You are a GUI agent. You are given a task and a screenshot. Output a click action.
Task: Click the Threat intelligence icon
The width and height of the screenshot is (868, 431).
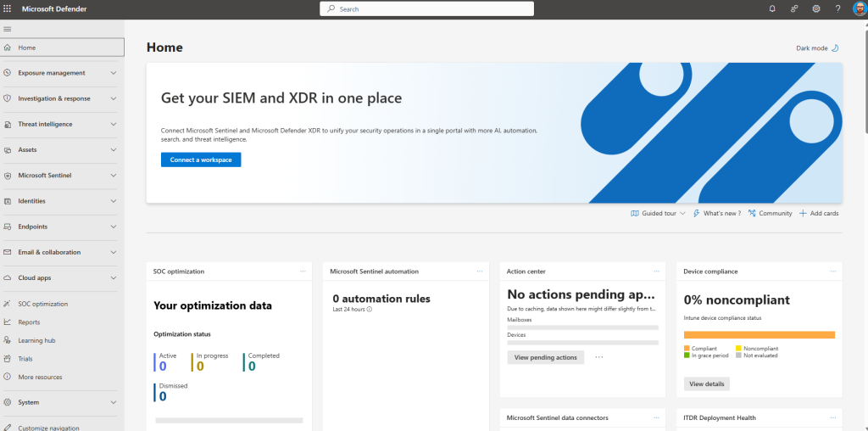coord(7,124)
